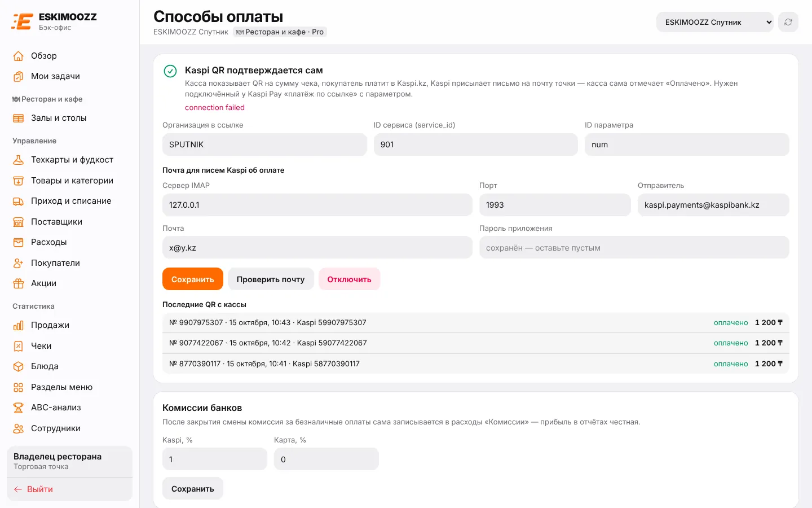Open the ESKIMOOZZ Спутник venue dropdown
This screenshot has width=812, height=508.
coord(714,22)
